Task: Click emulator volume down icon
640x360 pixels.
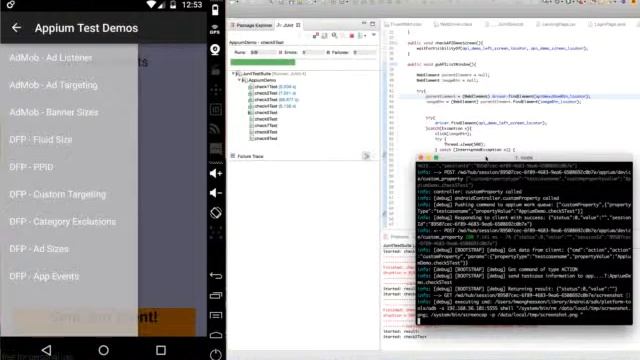Action: (216, 193)
